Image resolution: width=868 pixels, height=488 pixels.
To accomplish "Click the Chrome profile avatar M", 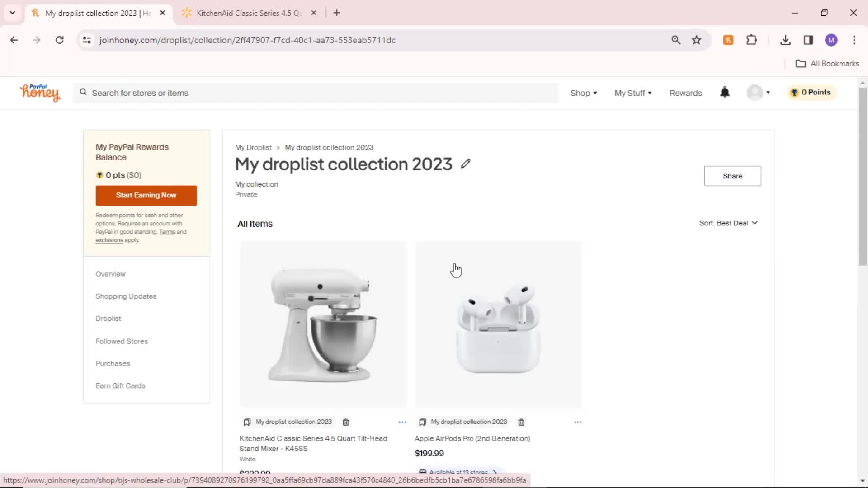I will click(x=831, y=40).
